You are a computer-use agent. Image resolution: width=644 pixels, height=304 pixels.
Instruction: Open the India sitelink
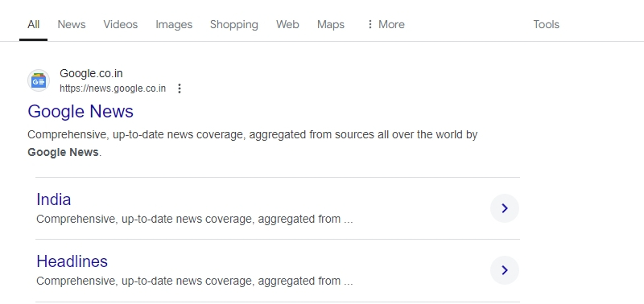(x=53, y=199)
